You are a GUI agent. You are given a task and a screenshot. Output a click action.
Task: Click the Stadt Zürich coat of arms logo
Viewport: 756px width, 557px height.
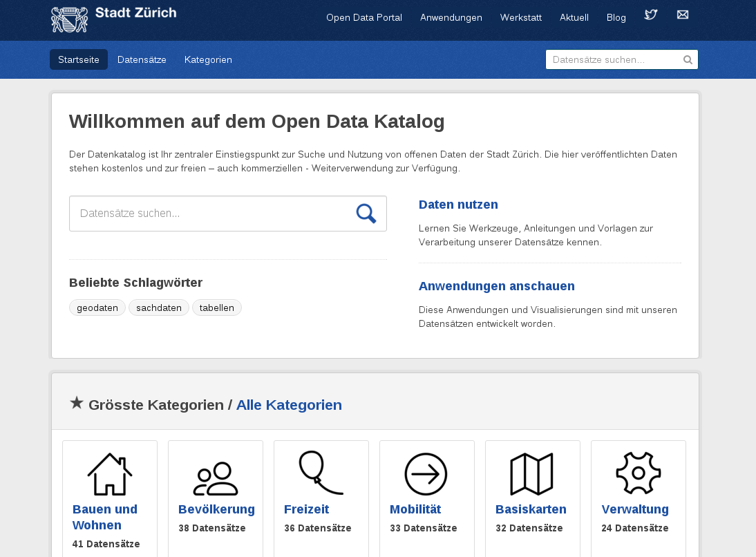point(69,20)
